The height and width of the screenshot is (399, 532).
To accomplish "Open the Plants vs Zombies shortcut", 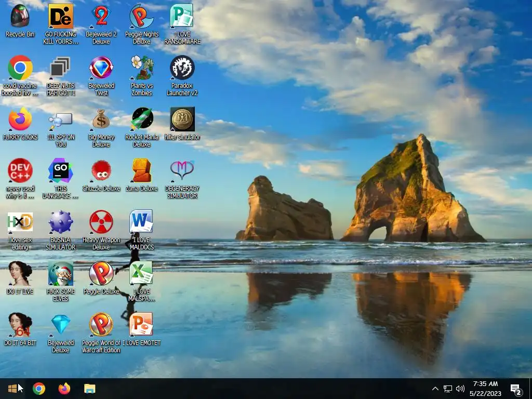I will (141, 68).
